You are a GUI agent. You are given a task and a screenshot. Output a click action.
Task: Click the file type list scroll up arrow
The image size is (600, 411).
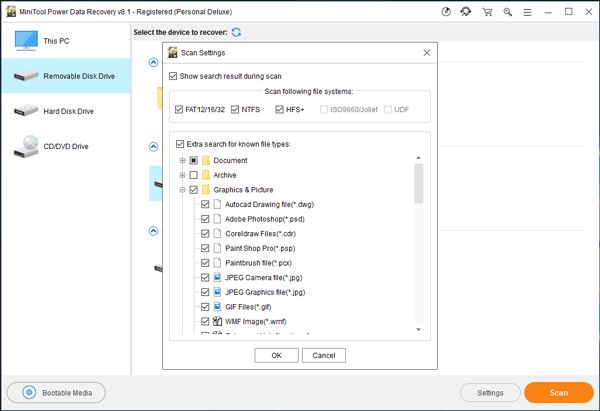[x=419, y=158]
